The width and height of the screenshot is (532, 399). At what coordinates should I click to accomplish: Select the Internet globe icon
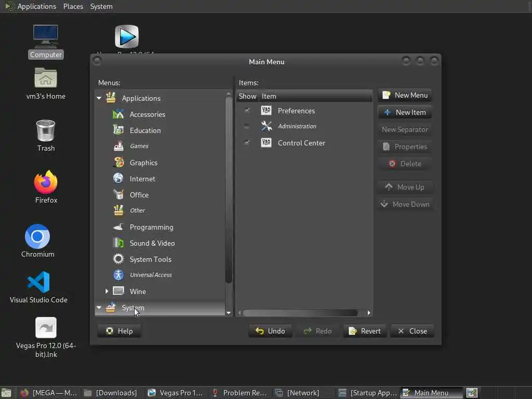pyautogui.click(x=118, y=179)
